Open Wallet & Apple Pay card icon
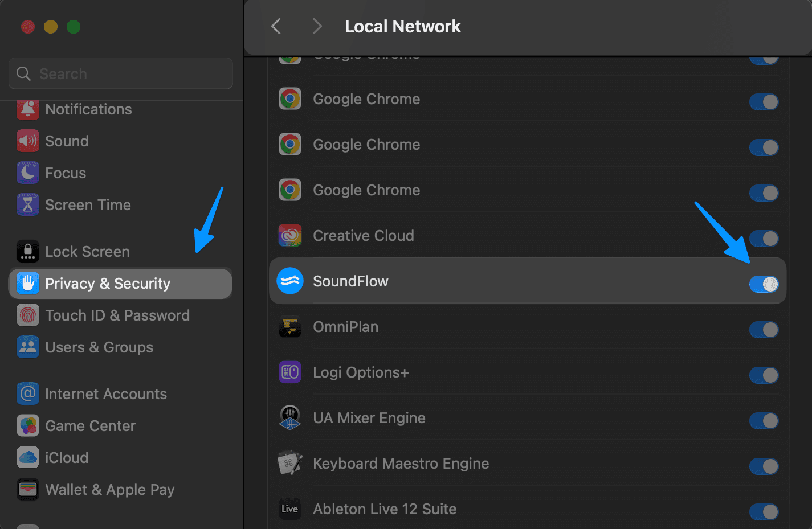 (28, 490)
